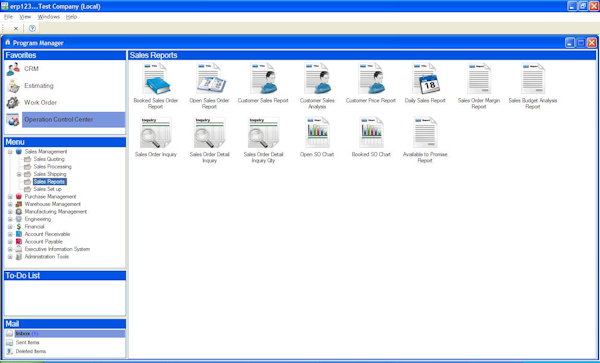Select the Sales Management label

tap(46, 152)
